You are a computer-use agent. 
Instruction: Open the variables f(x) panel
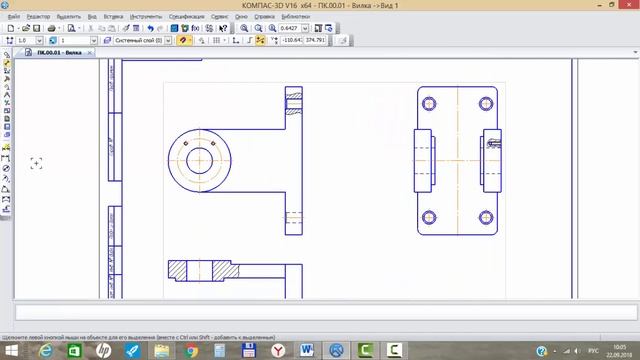click(x=196, y=28)
